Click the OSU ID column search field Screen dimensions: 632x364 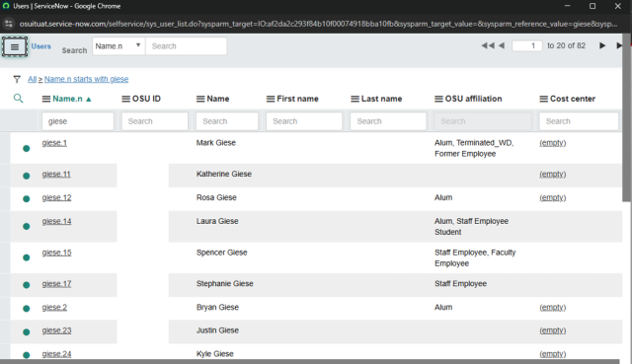pyautogui.click(x=155, y=121)
